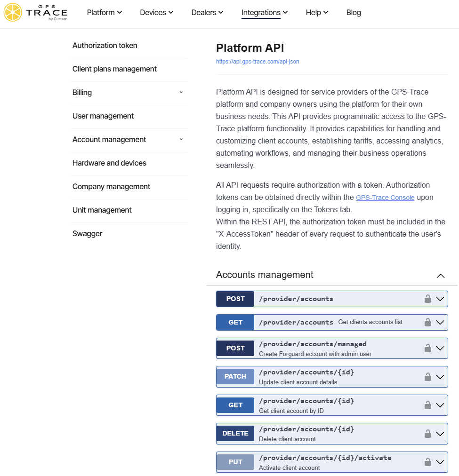Screen dimensions: 459x476
Task: Click the Platform API title
Action: pyautogui.click(x=250, y=48)
